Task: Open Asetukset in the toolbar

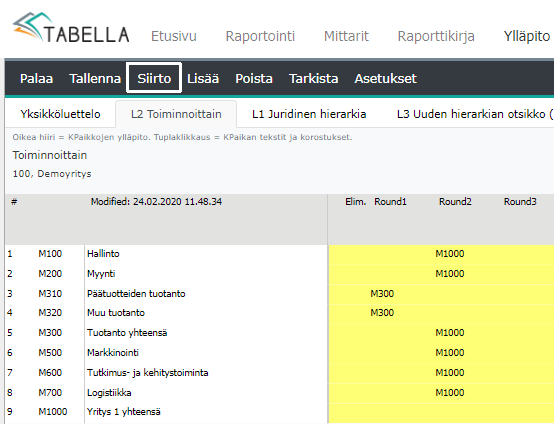Action: pyautogui.click(x=385, y=78)
